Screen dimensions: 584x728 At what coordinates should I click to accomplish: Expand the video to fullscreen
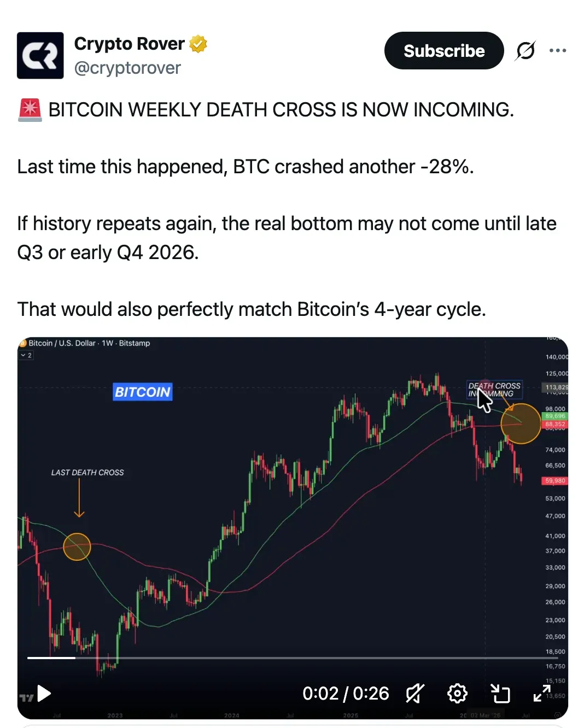pyautogui.click(x=542, y=694)
